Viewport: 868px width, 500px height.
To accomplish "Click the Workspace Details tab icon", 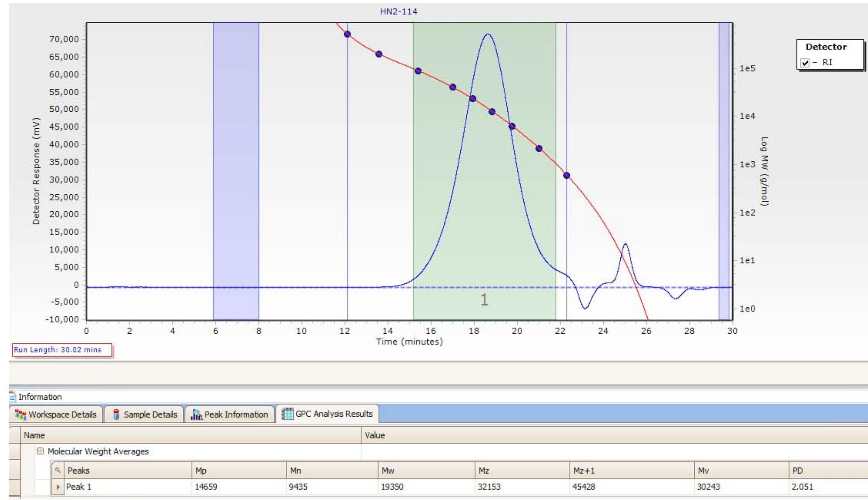I will [20, 414].
